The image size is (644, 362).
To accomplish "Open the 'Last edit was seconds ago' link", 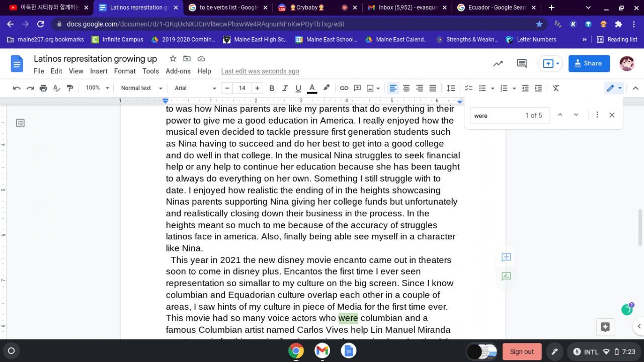I will pos(260,71).
